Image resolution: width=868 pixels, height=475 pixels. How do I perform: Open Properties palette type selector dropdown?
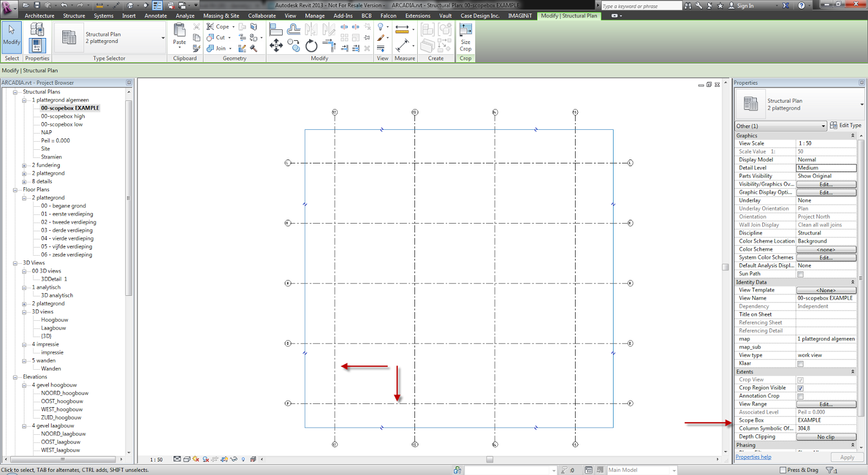click(x=861, y=104)
